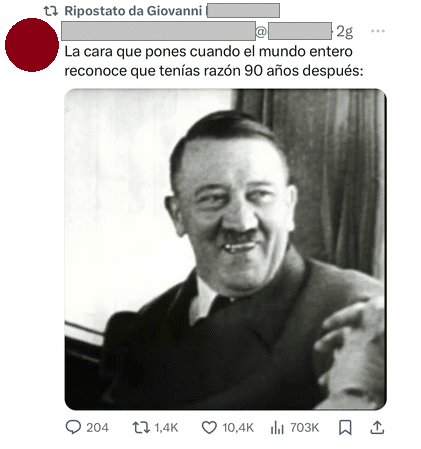Open the three-dot more options menu
421x449 pixels.
click(378, 31)
